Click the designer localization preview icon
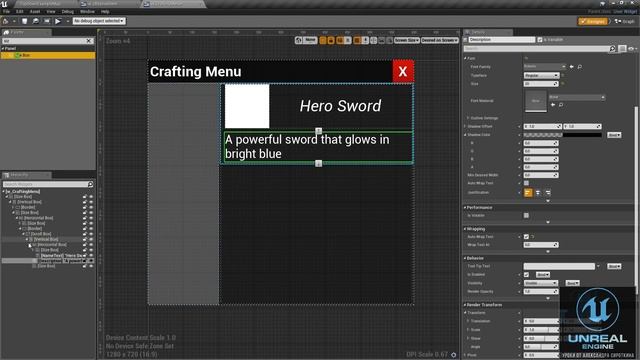This screenshot has width=640, height=360. click(x=298, y=40)
